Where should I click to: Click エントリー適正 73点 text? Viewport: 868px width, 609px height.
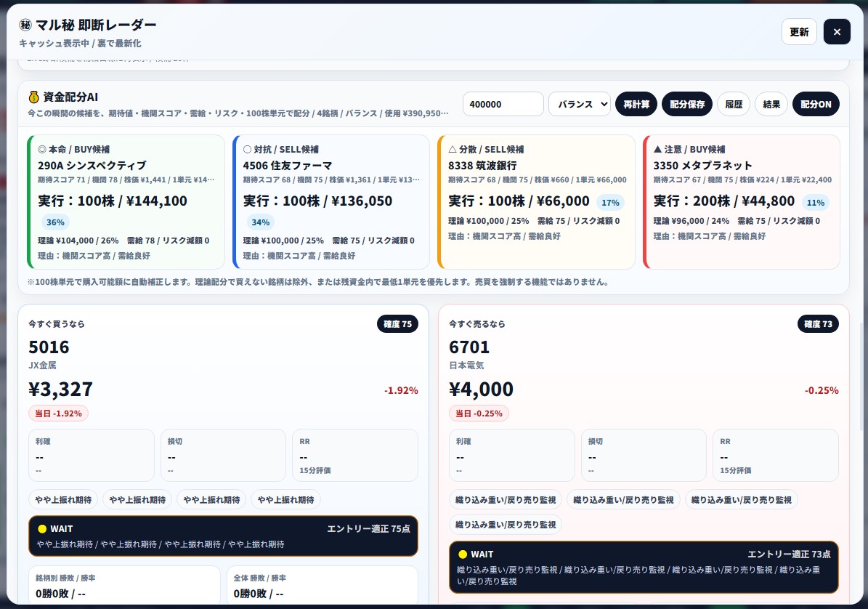[789, 554]
